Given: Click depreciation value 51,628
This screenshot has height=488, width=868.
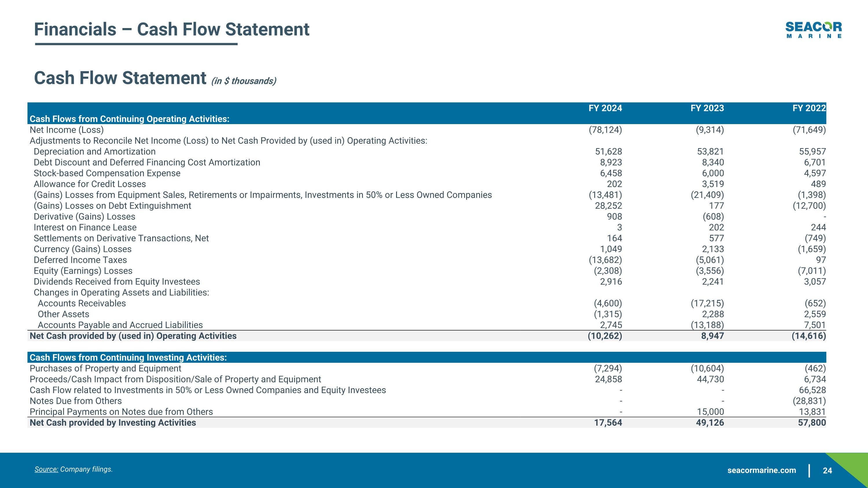Looking at the screenshot, I should coord(608,152).
